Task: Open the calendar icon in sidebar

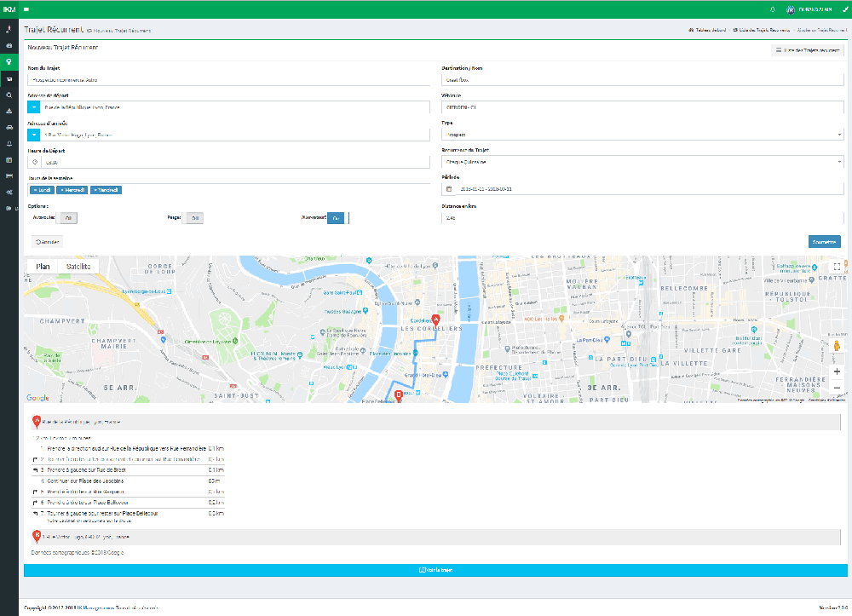Action: [x=9, y=159]
